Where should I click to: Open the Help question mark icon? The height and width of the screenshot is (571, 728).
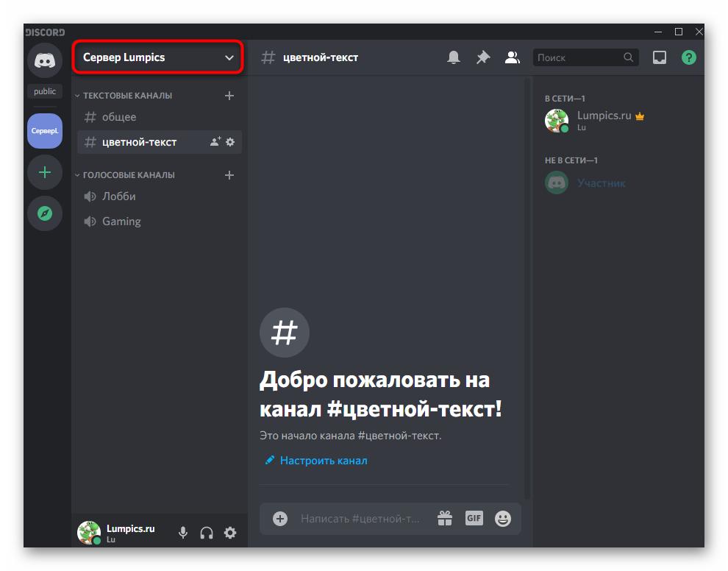tap(688, 57)
